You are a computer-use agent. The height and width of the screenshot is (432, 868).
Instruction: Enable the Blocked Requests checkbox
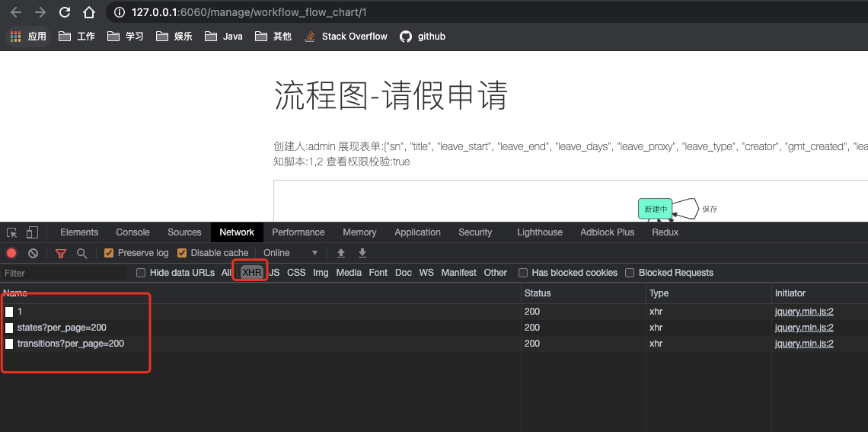630,273
